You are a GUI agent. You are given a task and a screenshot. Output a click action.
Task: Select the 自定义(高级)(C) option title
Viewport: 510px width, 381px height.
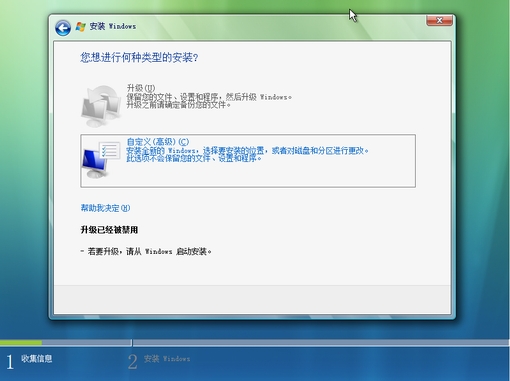158,142
